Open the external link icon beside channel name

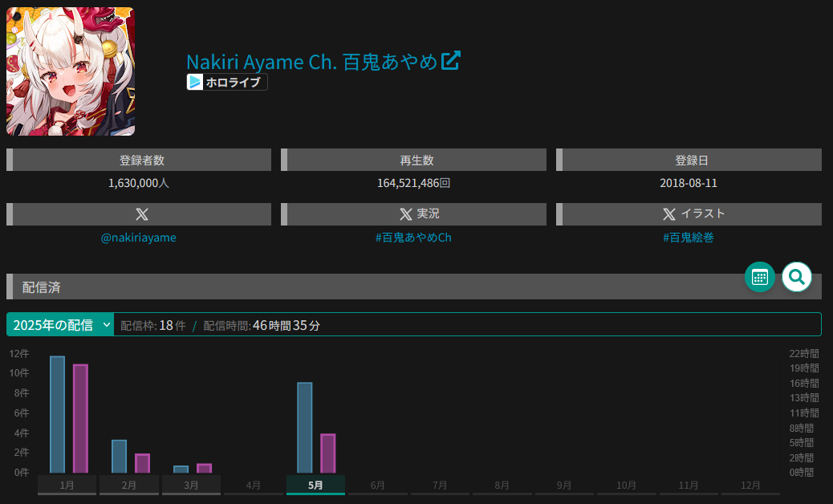point(450,60)
